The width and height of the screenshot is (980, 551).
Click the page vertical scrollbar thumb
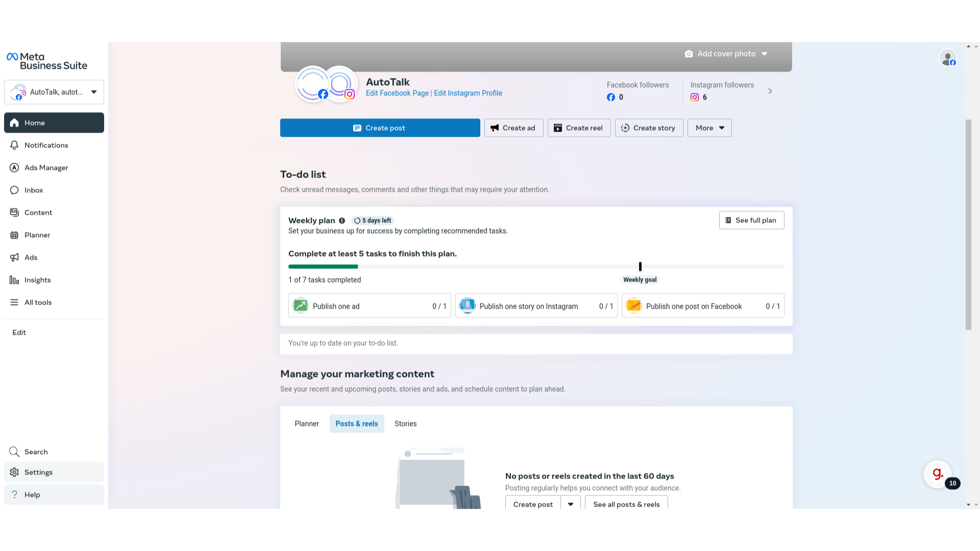click(968, 224)
